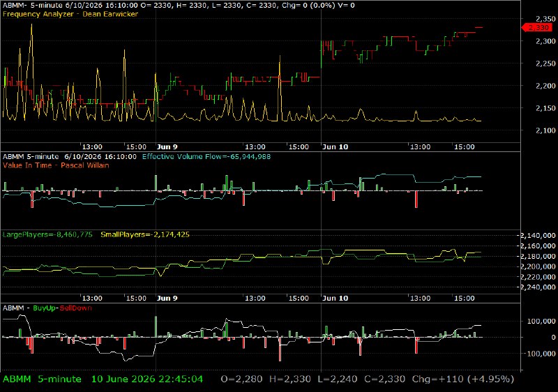Click the '10 June 2026 22:45:04' status timestamp

[147, 379]
